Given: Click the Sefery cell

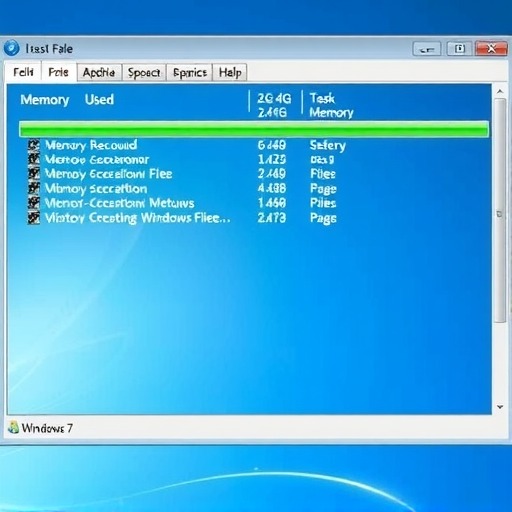Looking at the screenshot, I should coord(328,146).
